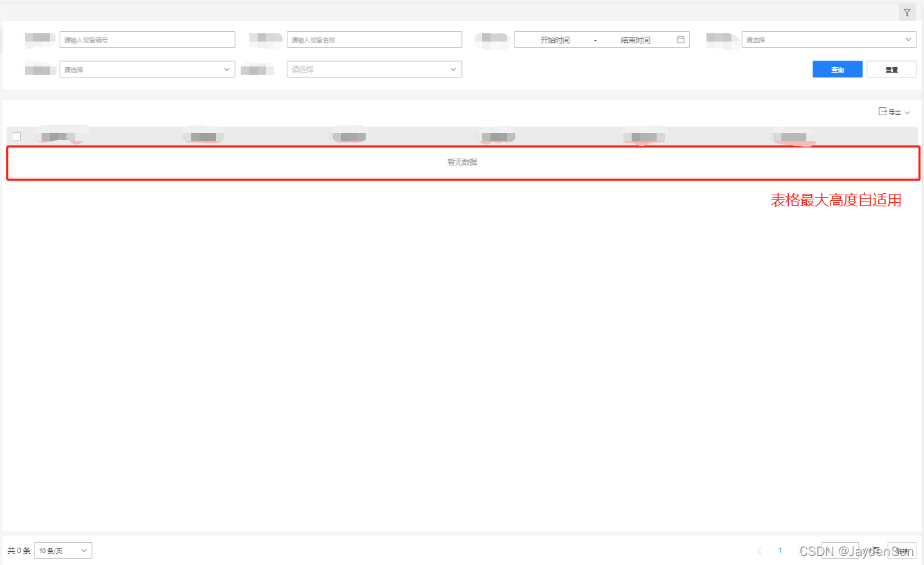Click the 重置 reset button
This screenshot has width=924, height=565.
click(891, 69)
